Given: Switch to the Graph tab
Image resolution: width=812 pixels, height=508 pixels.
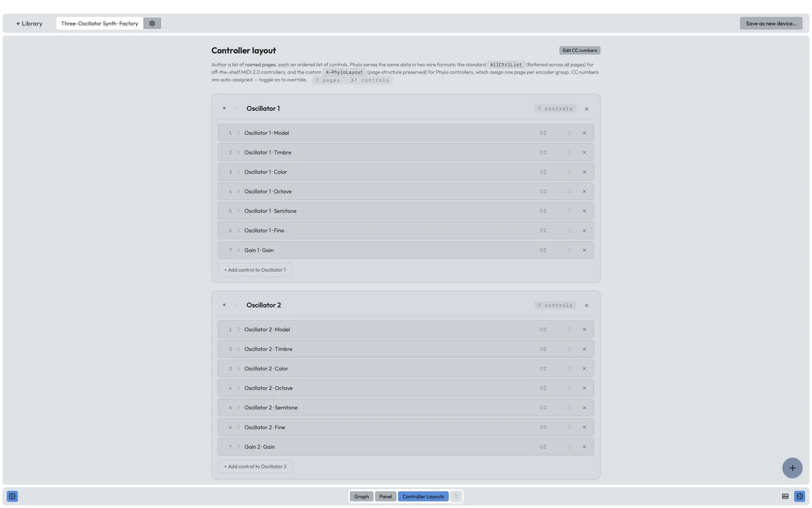Looking at the screenshot, I should point(361,497).
